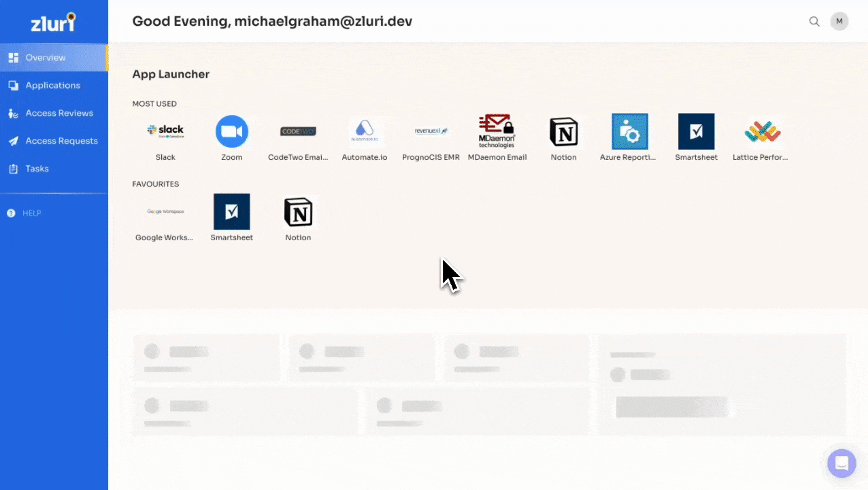868x490 pixels.
Task: Open the user profile avatar M
Action: coord(839,21)
